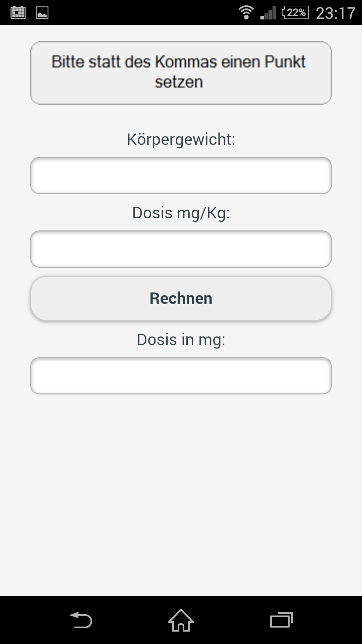Tap the Android back navigation icon
Viewport: 362px width, 644px height.
point(80,620)
